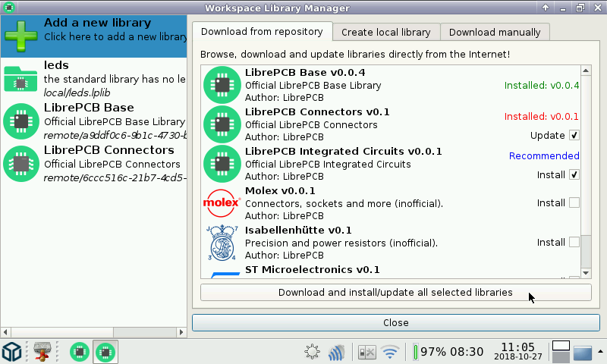Viewport: 607px width, 364px height.
Task: Click the Molex logo in repository list
Action: tap(222, 202)
